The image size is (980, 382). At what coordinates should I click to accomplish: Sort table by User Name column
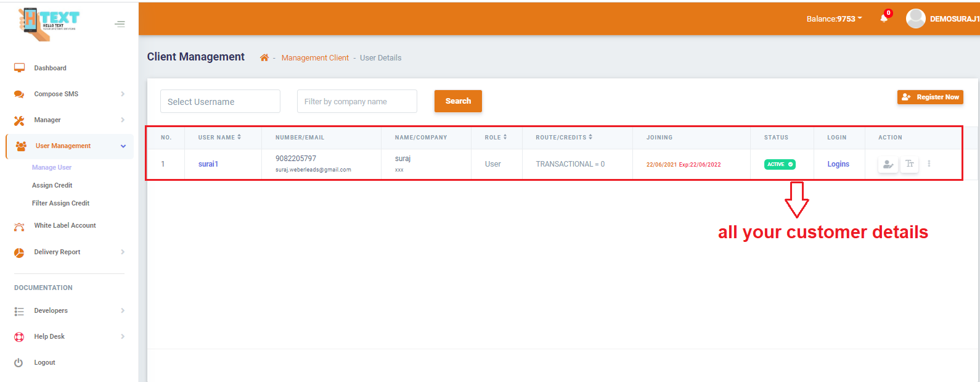[x=219, y=138]
